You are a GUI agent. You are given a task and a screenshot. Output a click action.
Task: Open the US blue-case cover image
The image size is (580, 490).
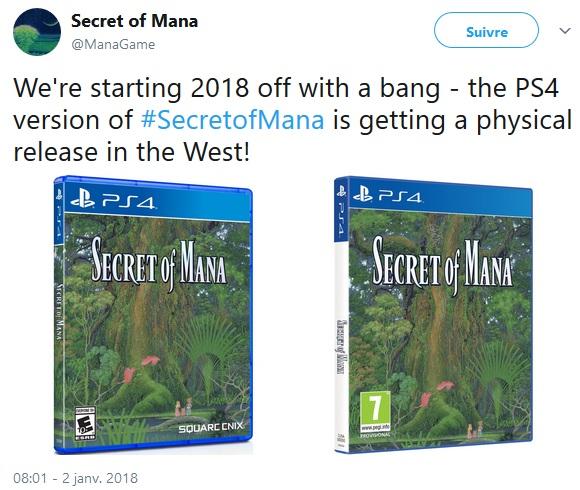point(153,315)
